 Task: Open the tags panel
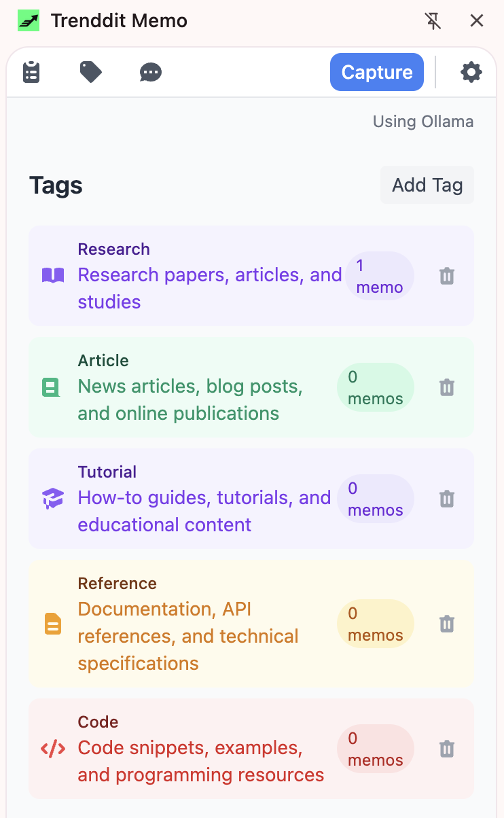click(x=90, y=72)
